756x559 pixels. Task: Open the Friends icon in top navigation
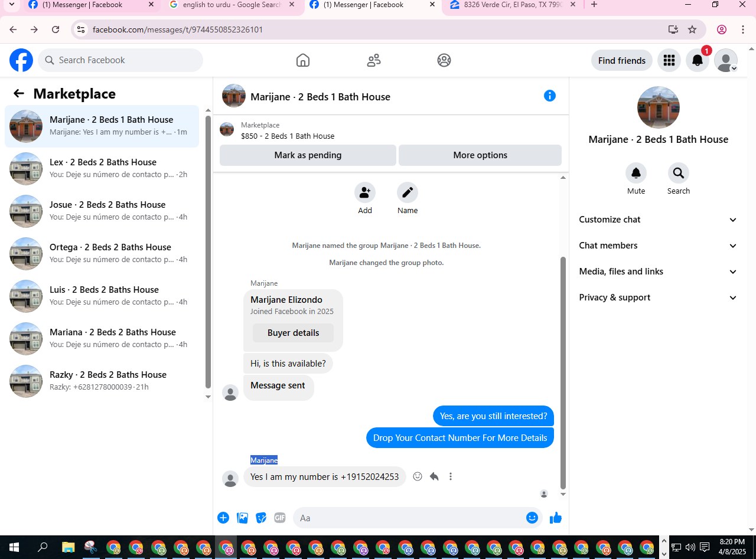click(x=374, y=60)
